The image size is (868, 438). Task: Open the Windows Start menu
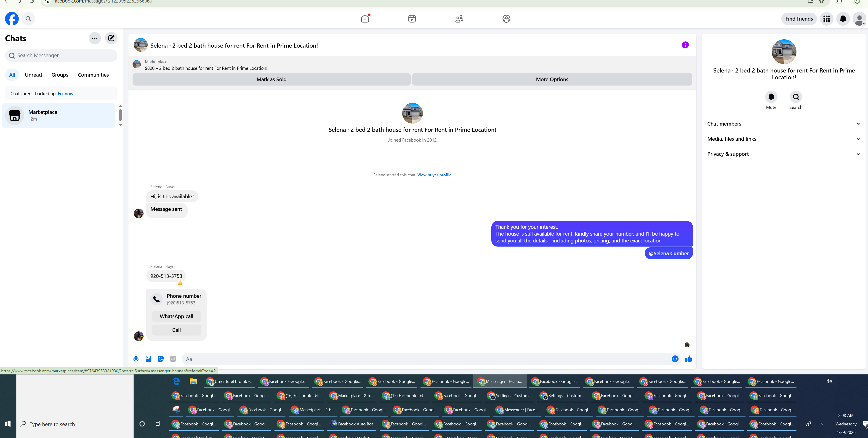coord(8,424)
